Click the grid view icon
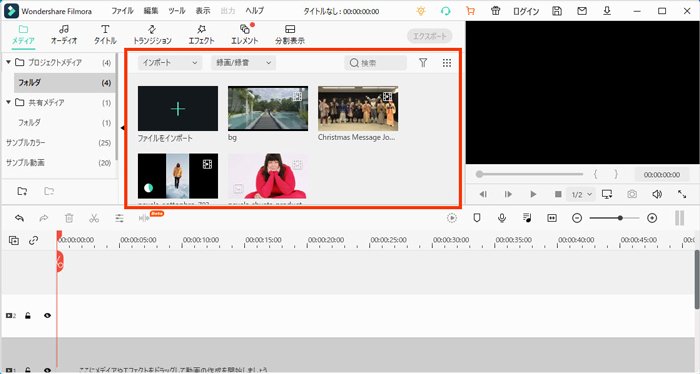 point(447,63)
